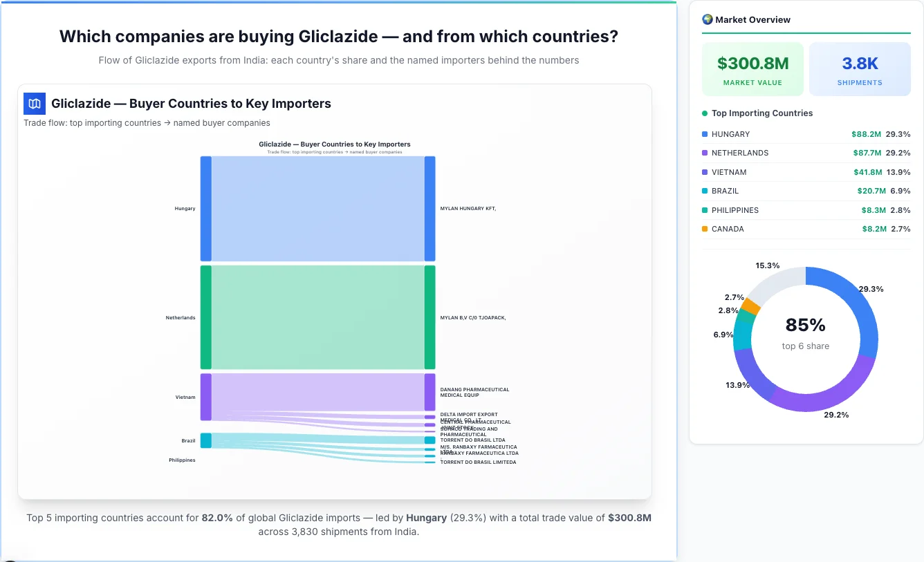Select the MARKET VALUE stat card
This screenshot has width=924, height=562.
click(752, 68)
